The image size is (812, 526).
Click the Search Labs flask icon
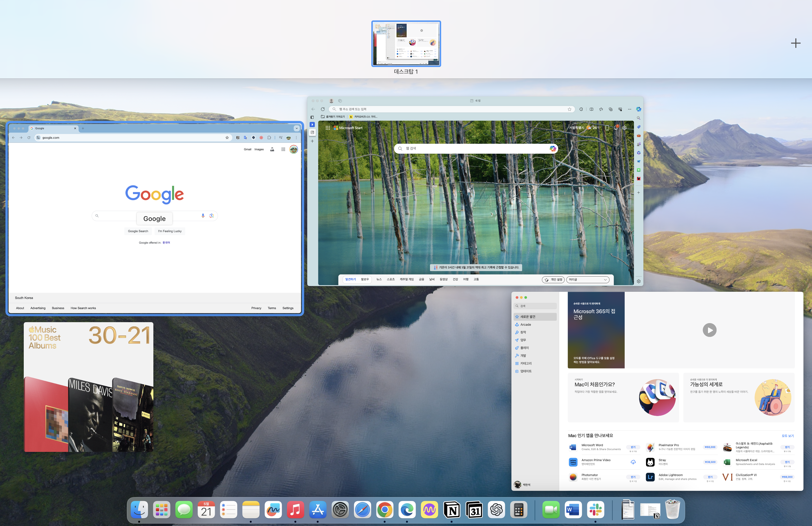[x=272, y=149]
